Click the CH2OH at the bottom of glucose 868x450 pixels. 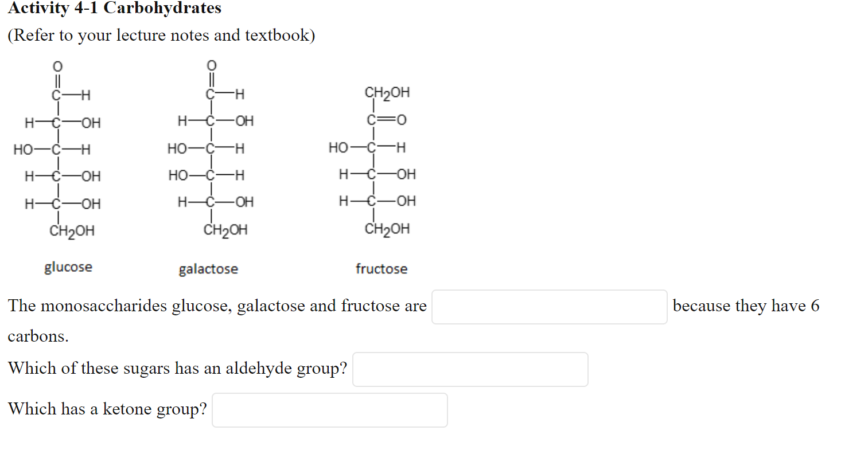[x=70, y=230]
